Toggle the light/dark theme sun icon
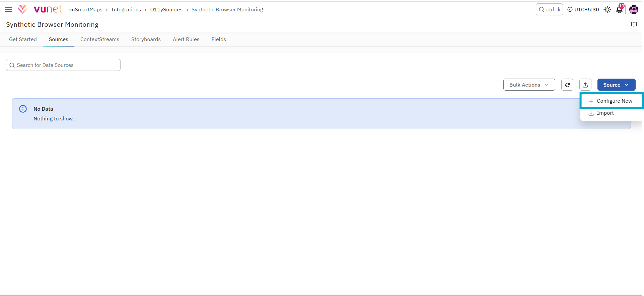Viewport: 644px width, 296px height. (x=607, y=10)
